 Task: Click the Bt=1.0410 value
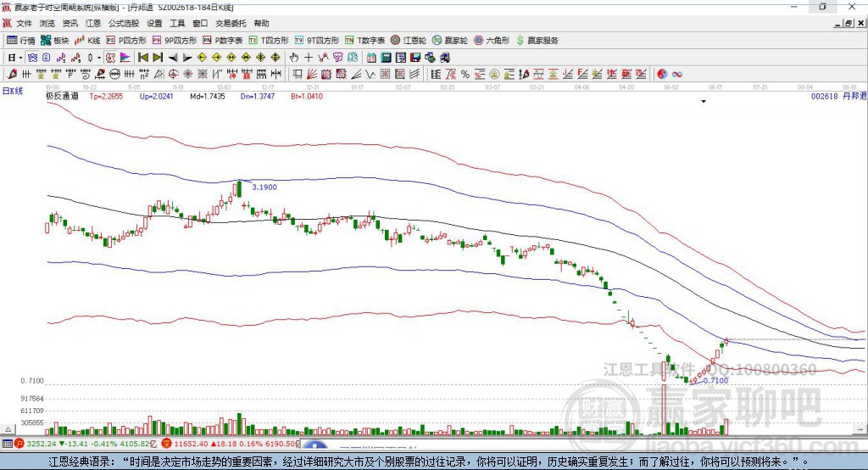(307, 96)
